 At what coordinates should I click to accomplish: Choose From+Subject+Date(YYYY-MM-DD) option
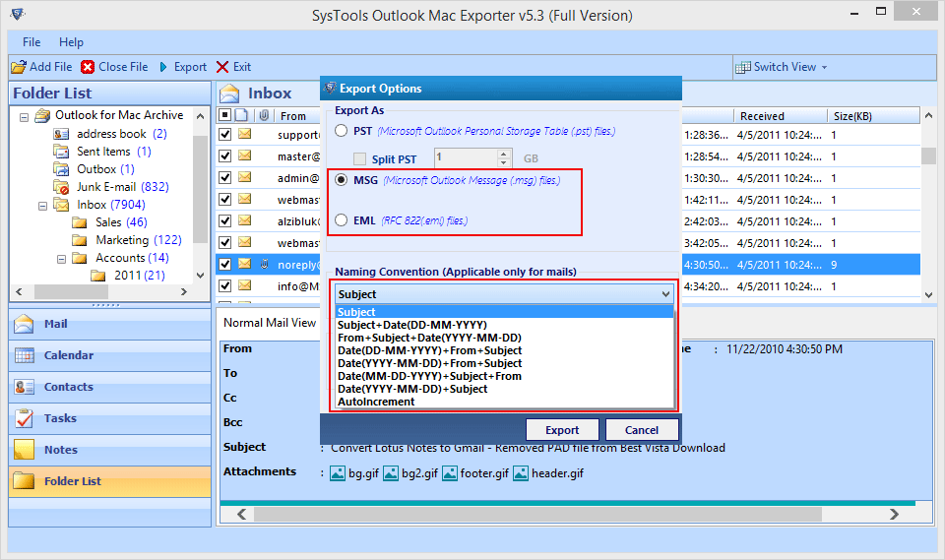(429, 338)
